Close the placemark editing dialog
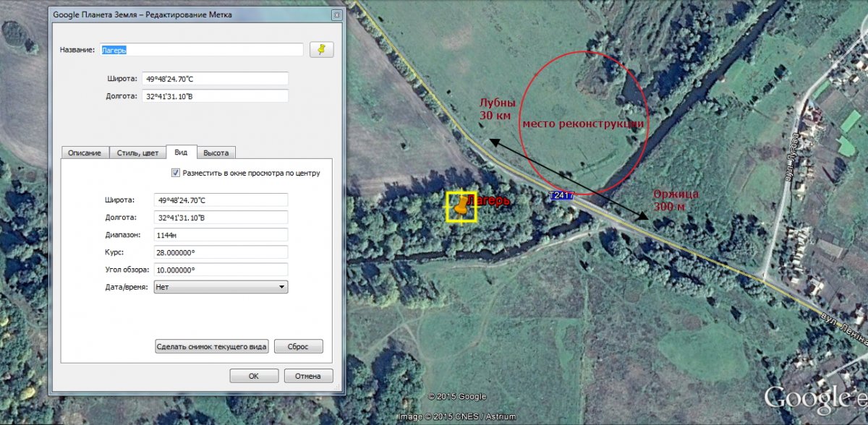 336,14
